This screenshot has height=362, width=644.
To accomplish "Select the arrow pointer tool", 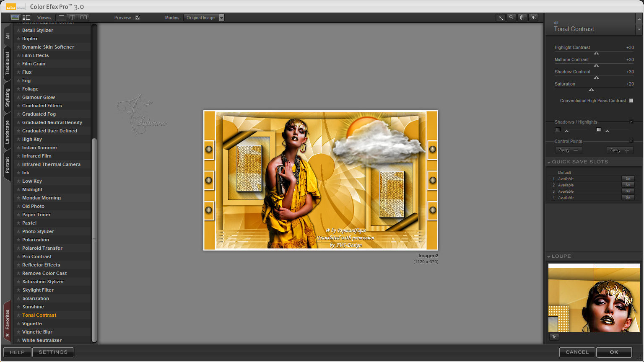I will 500,18.
